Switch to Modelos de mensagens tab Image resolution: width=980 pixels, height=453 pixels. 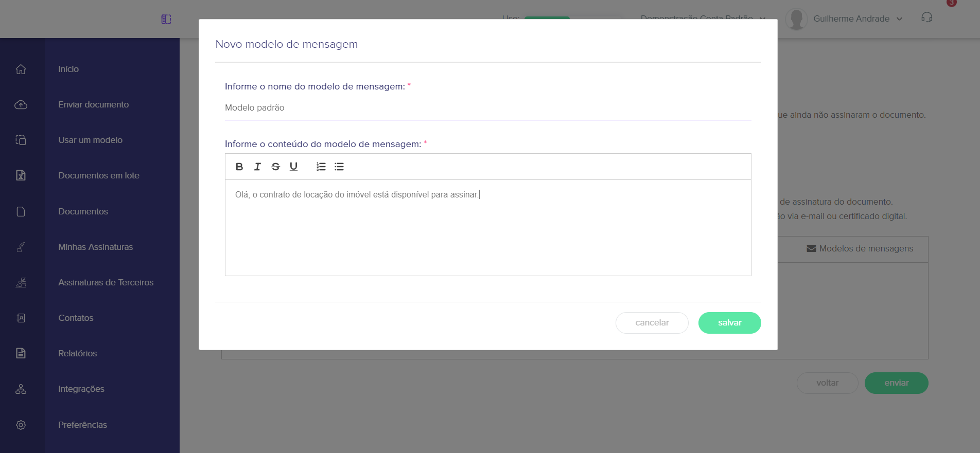[860, 248]
